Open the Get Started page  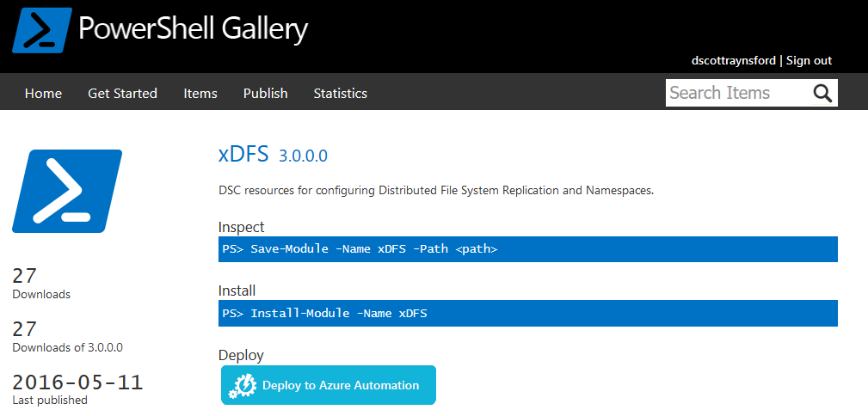tap(122, 94)
